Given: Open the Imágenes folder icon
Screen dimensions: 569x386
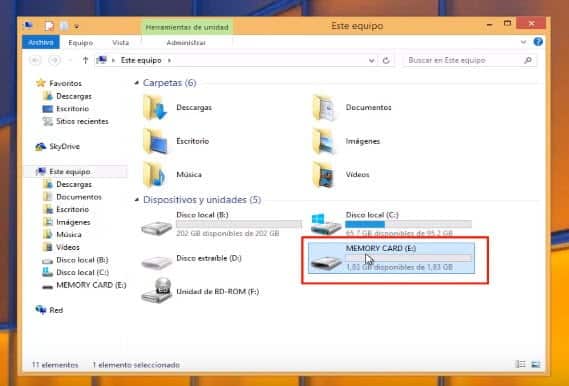Looking at the screenshot, I should pos(324,141).
